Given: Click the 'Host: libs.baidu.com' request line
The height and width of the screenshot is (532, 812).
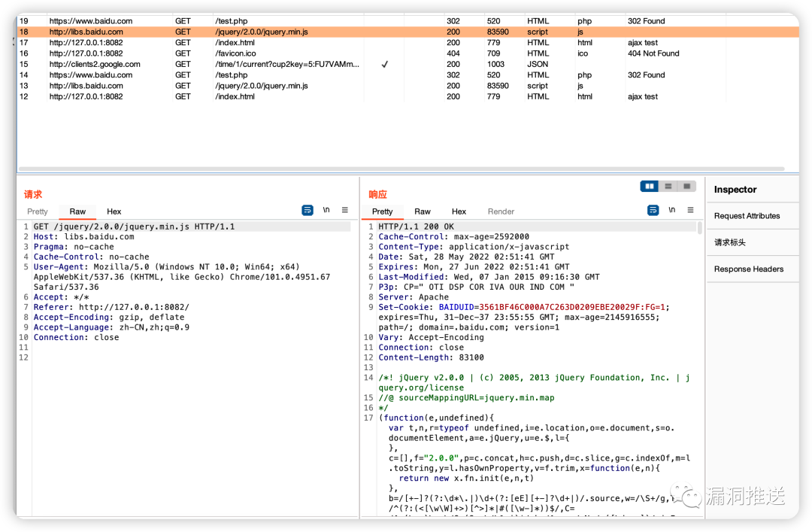Looking at the screenshot, I should (84, 236).
